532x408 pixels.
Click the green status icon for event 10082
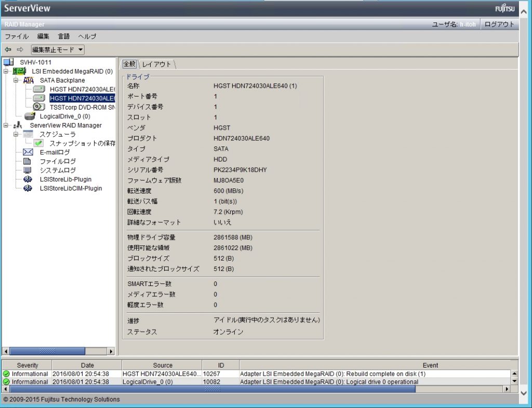point(6,382)
